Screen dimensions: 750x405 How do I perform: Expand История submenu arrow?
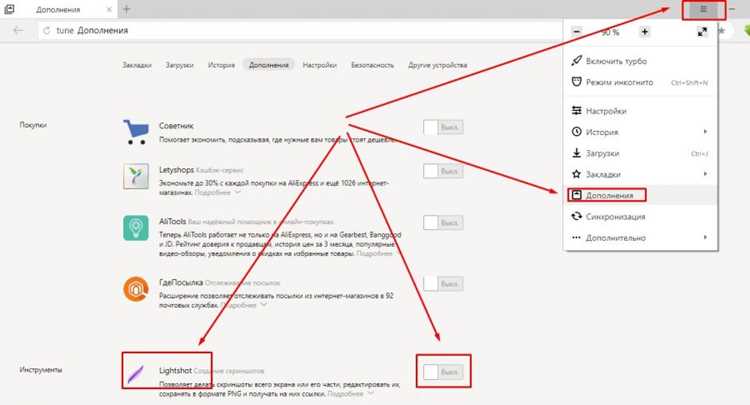[x=705, y=131]
